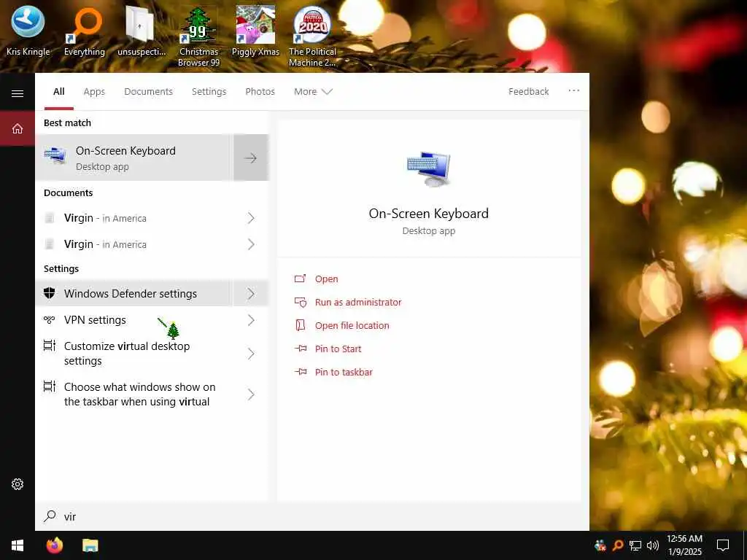Open network status tray icon

(635, 545)
